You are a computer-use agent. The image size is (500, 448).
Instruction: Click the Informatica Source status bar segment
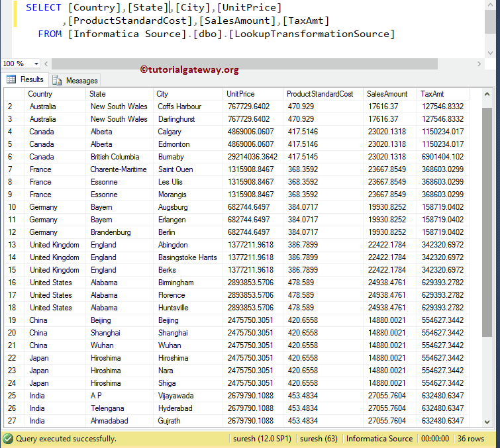[x=379, y=439]
